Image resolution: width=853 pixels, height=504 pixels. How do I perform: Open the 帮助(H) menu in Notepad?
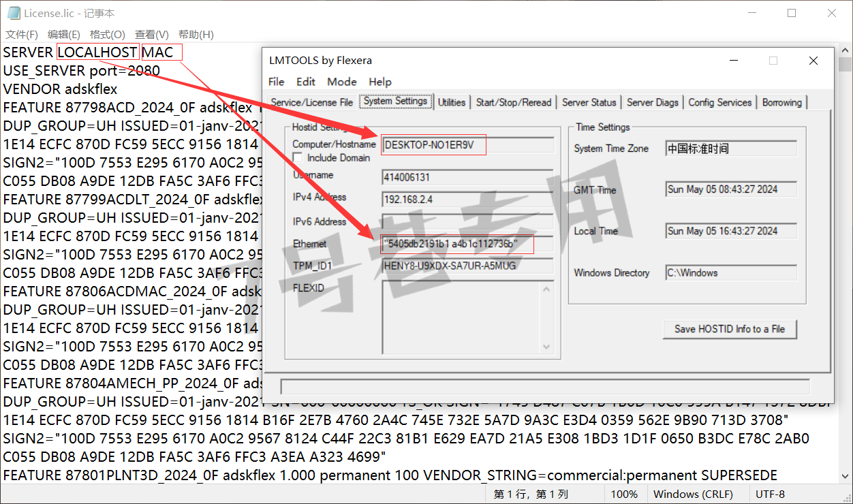pos(196,35)
